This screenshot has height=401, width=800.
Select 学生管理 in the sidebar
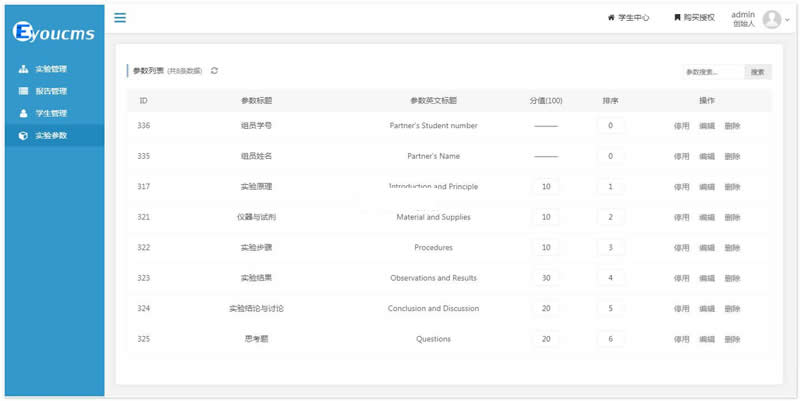[x=50, y=113]
